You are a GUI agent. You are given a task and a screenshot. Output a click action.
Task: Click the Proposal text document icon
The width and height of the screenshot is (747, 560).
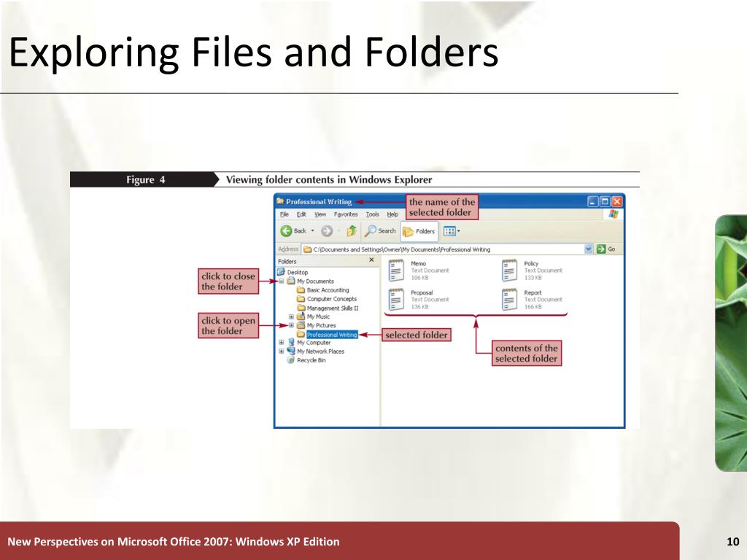point(396,300)
